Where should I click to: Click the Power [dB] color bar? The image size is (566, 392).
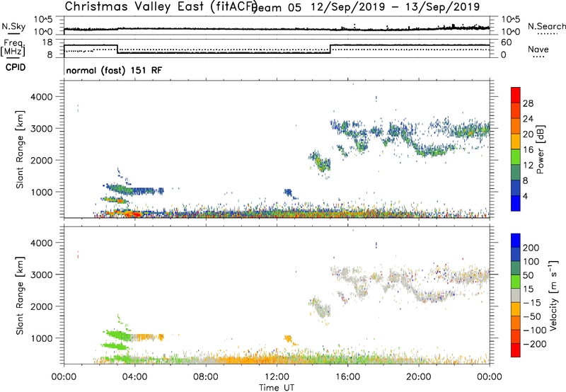pyautogui.click(x=516, y=149)
